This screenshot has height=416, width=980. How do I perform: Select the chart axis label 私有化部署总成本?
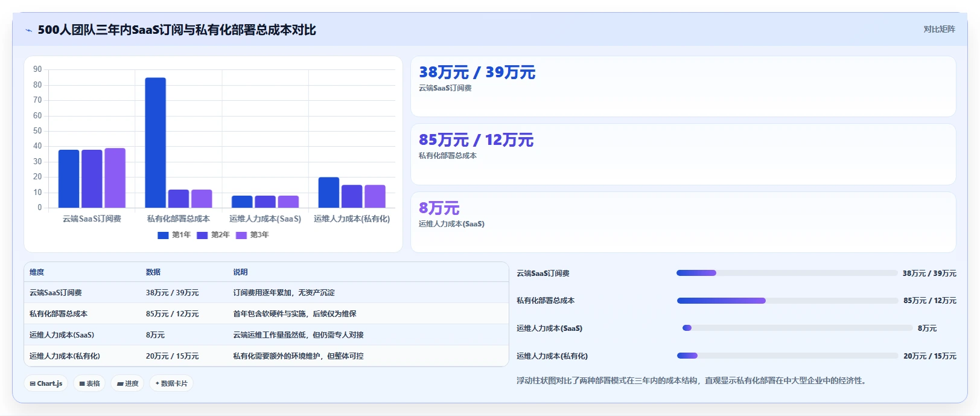[x=179, y=219]
